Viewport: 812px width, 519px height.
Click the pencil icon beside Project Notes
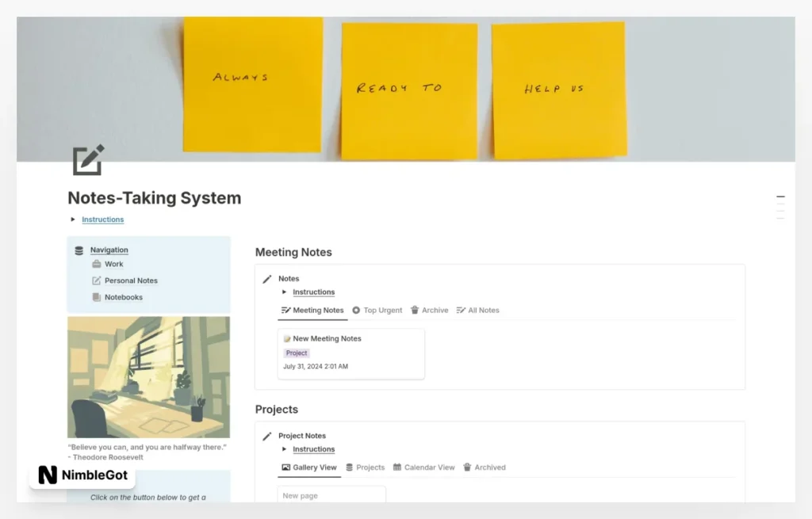[267, 435]
